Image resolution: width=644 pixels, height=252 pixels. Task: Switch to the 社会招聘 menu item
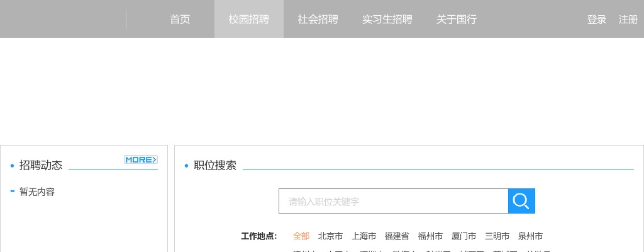tap(318, 20)
